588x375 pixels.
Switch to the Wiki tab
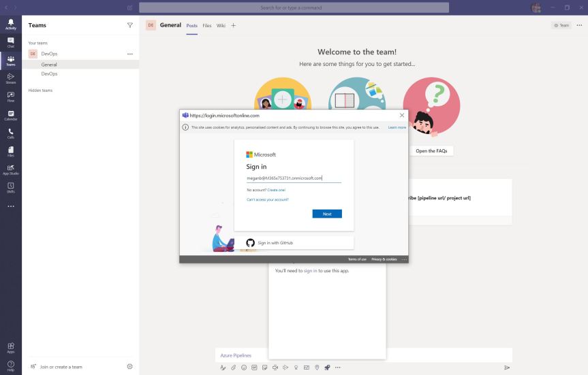(221, 25)
